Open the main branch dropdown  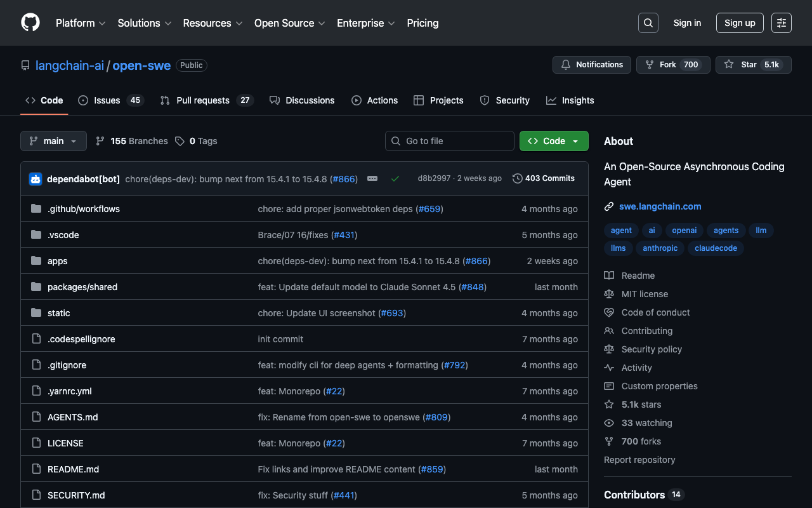click(x=53, y=141)
